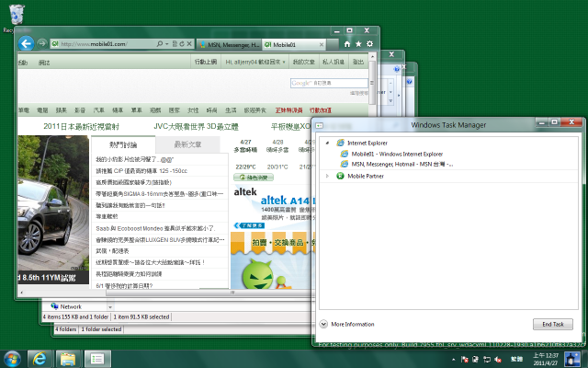Click the Internet Explorer taskbar icon
Viewport: 588px width, 368px height.
click(40, 359)
